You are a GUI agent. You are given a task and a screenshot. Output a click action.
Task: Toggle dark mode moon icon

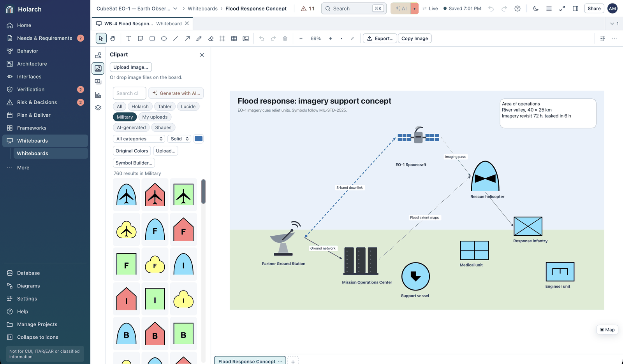(536, 9)
